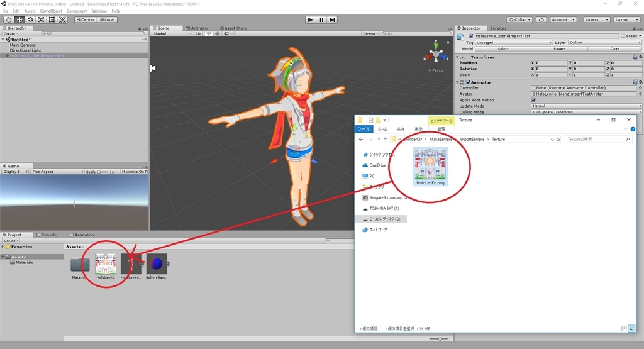644x349 pixels.
Task: Open the Layout dropdown in toolbar
Action: [627, 19]
